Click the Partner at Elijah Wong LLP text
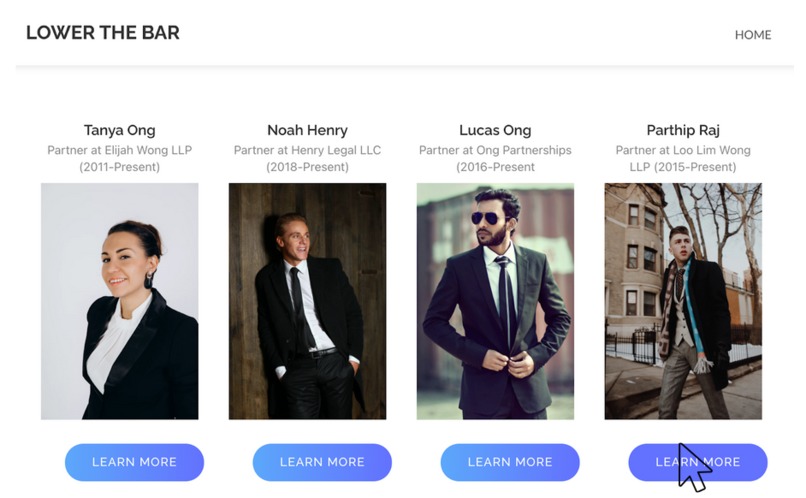 click(x=120, y=150)
